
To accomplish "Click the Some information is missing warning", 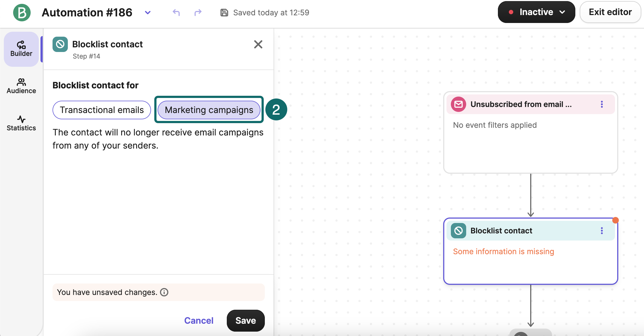I will 504,251.
